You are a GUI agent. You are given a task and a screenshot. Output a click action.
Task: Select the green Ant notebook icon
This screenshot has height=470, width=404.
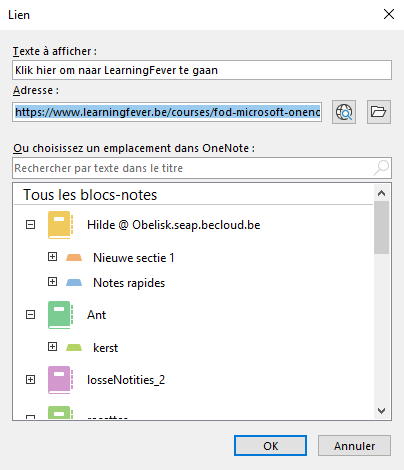pos(60,315)
